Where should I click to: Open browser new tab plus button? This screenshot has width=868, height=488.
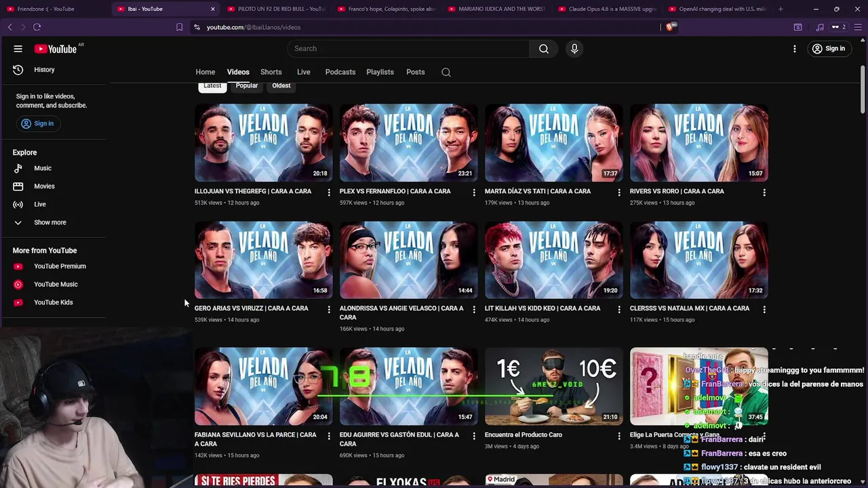pyautogui.click(x=781, y=9)
